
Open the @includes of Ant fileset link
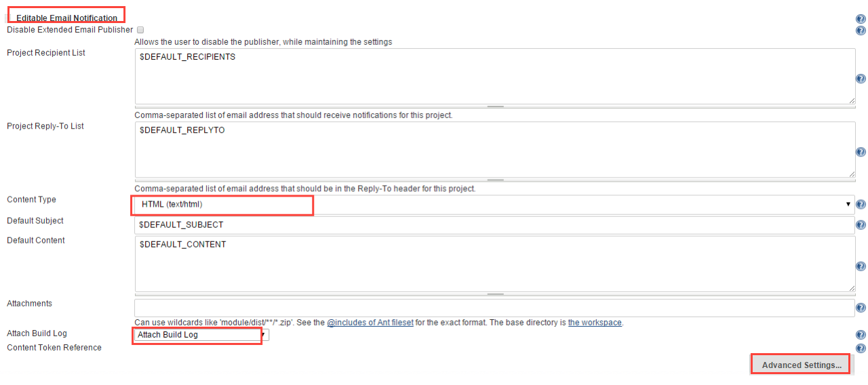[x=370, y=323]
